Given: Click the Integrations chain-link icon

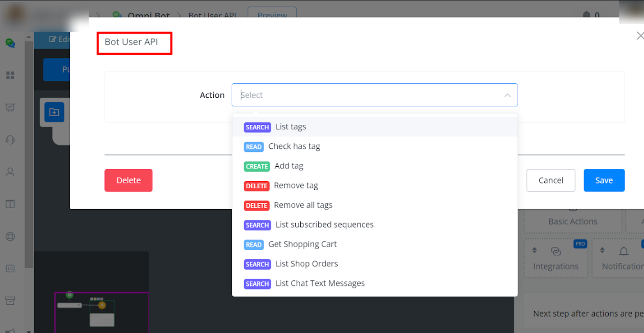Looking at the screenshot, I should (556, 251).
